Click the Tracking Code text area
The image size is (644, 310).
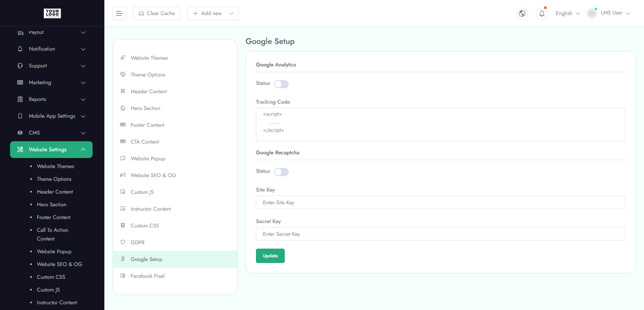(x=441, y=124)
